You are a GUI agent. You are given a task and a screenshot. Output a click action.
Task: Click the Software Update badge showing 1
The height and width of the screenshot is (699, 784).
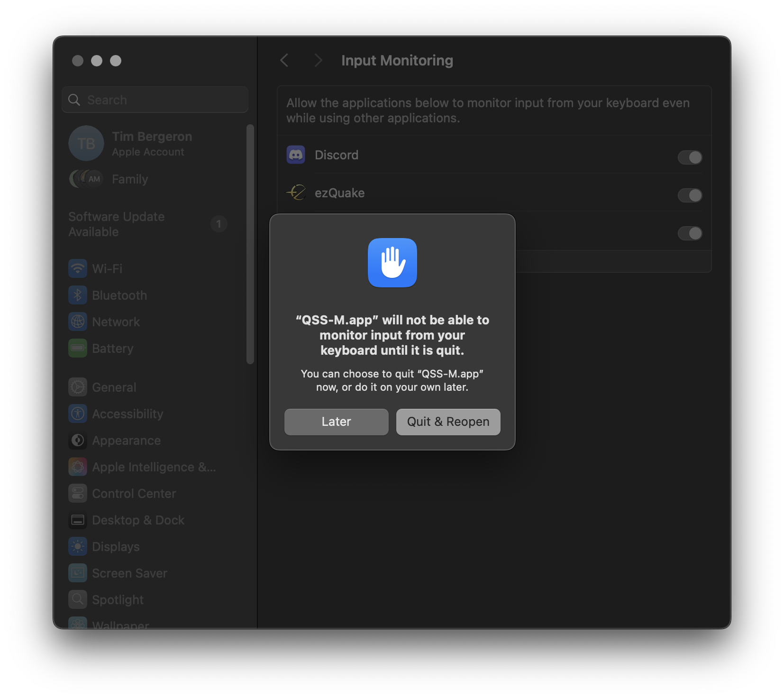click(x=219, y=224)
